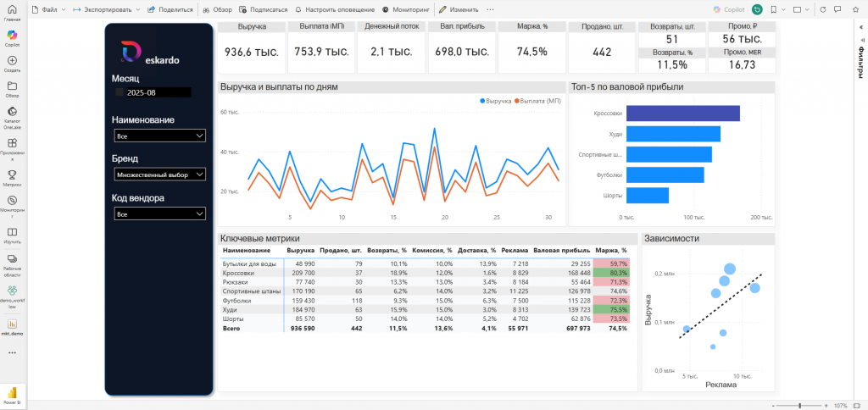Click the Power BI logo icon

(12, 394)
